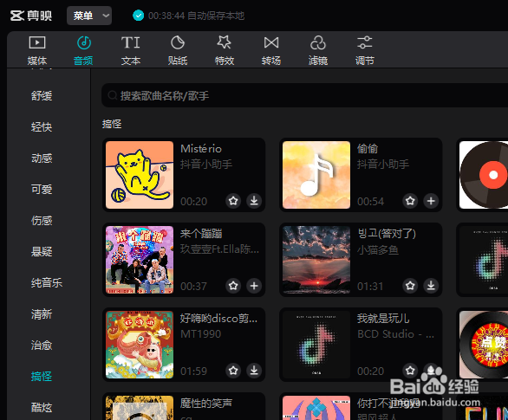The height and width of the screenshot is (420, 508).
Task: Open the 媒体 media tab
Action: coord(37,50)
